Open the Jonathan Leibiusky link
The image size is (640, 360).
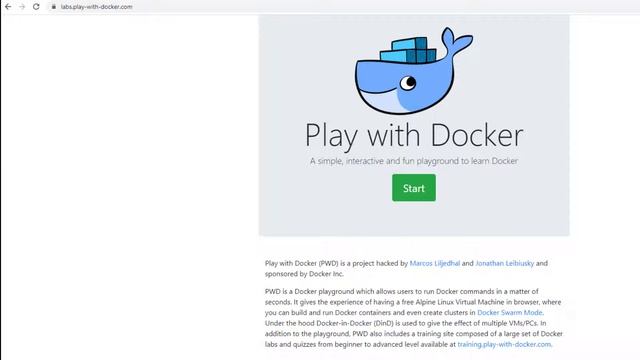click(504, 263)
